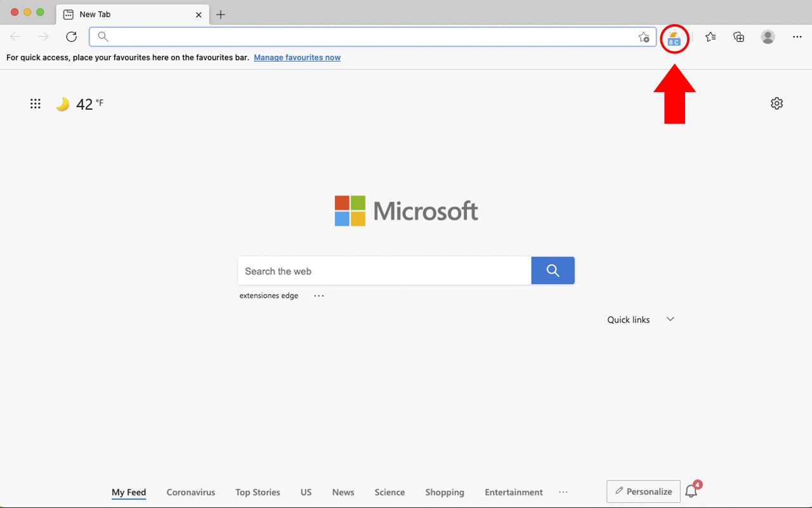Go forward using the forward arrow
This screenshot has width=812, height=508.
pyautogui.click(x=43, y=37)
